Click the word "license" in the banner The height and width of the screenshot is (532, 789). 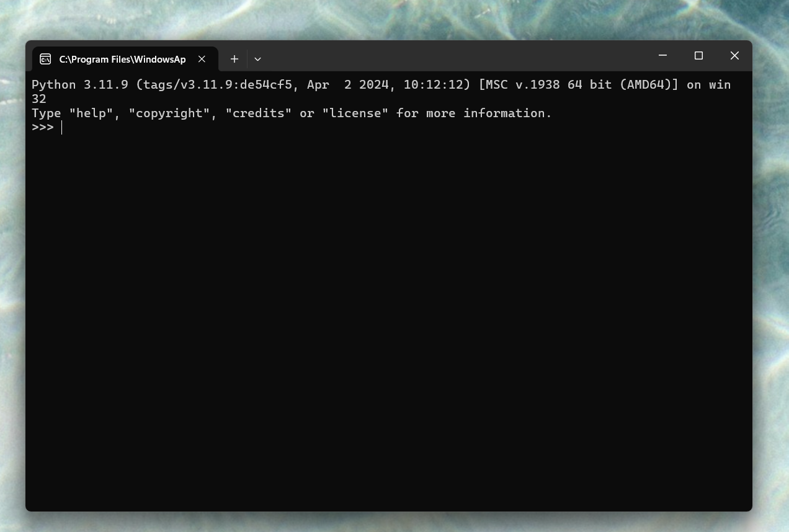click(x=355, y=113)
